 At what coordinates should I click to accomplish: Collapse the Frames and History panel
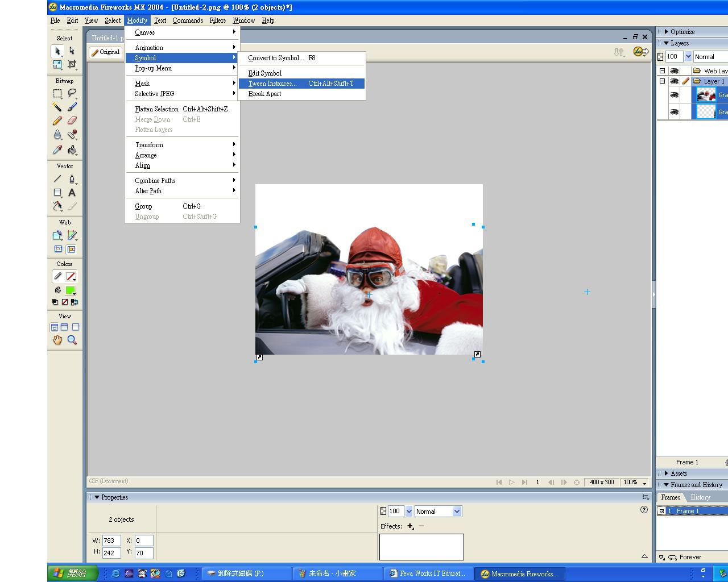point(667,485)
